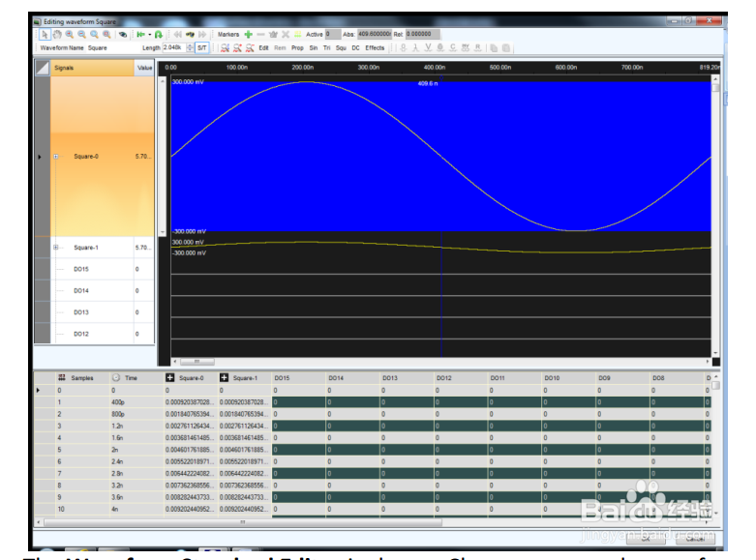Select the hand pan tool
Image resolution: width=756 pixels, height=560 pixels.
57,34
